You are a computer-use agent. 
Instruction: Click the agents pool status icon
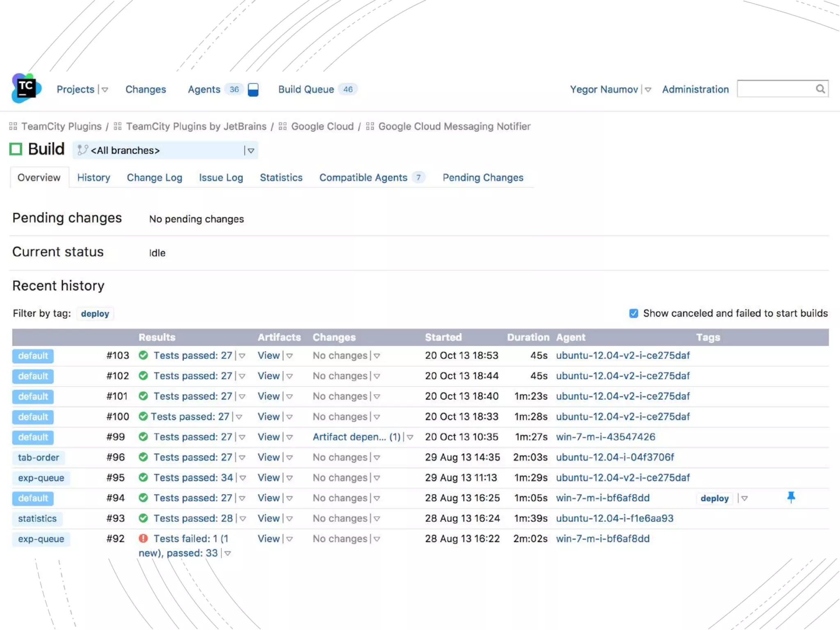pyautogui.click(x=253, y=89)
